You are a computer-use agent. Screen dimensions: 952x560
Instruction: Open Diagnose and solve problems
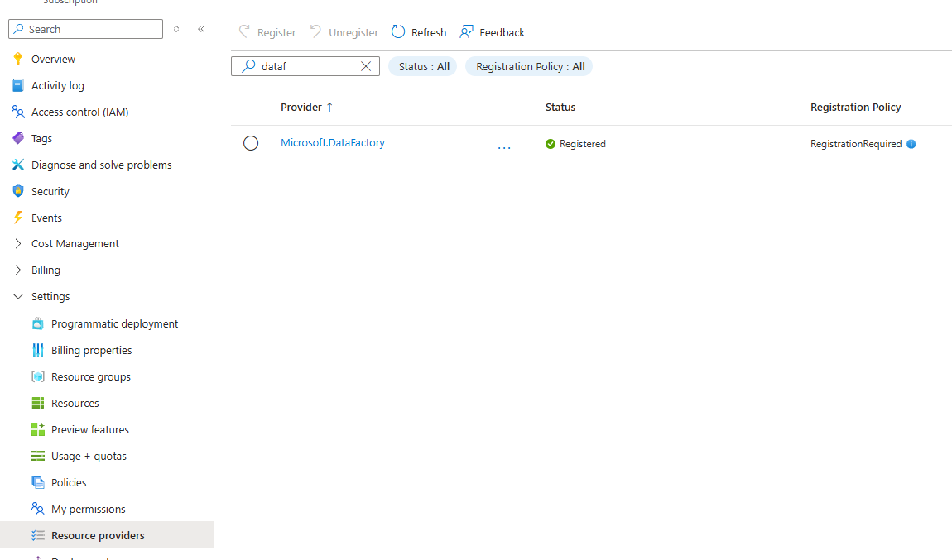pyautogui.click(x=100, y=165)
